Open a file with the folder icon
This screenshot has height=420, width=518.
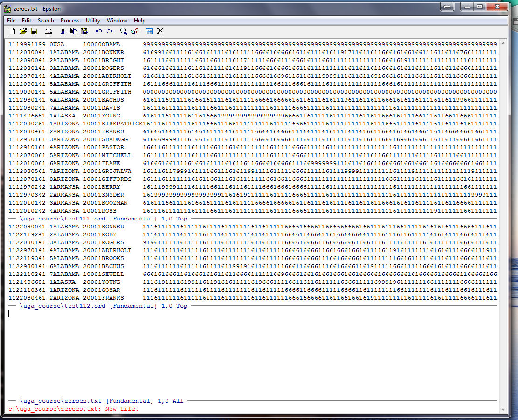[23, 31]
